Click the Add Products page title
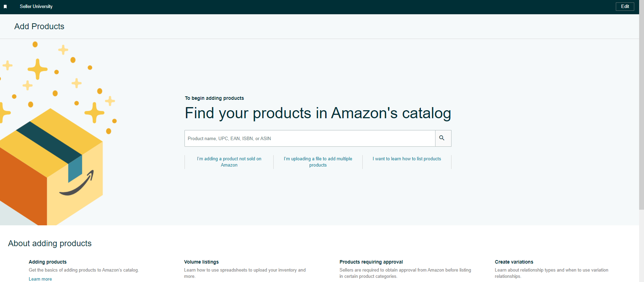This screenshot has width=644, height=282. coord(39,26)
